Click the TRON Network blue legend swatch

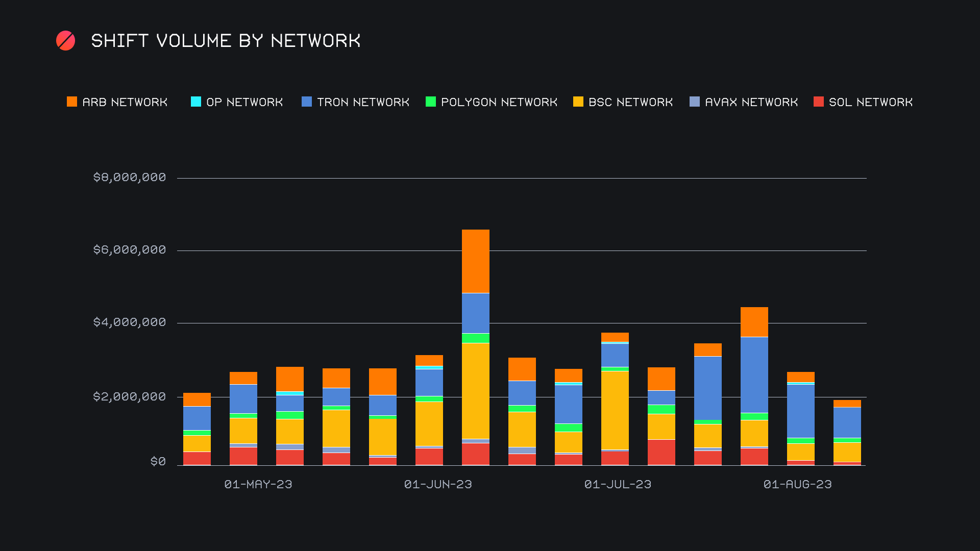tap(307, 102)
